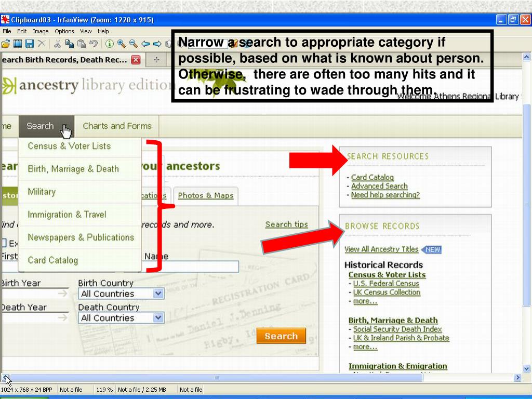Open the Help menu
The image size is (532, 399).
coord(103,31)
